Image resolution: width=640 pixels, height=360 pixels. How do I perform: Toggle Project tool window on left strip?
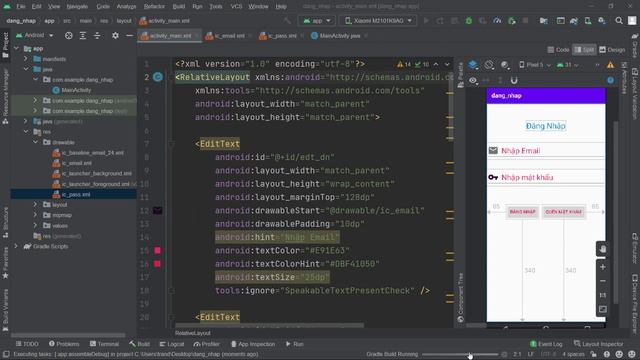click(x=5, y=44)
